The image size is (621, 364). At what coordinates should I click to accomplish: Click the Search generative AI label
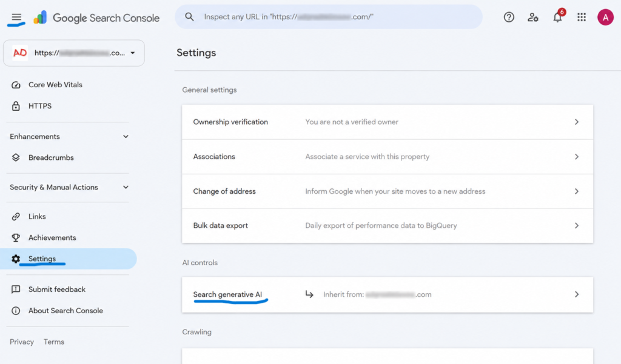pos(228,294)
